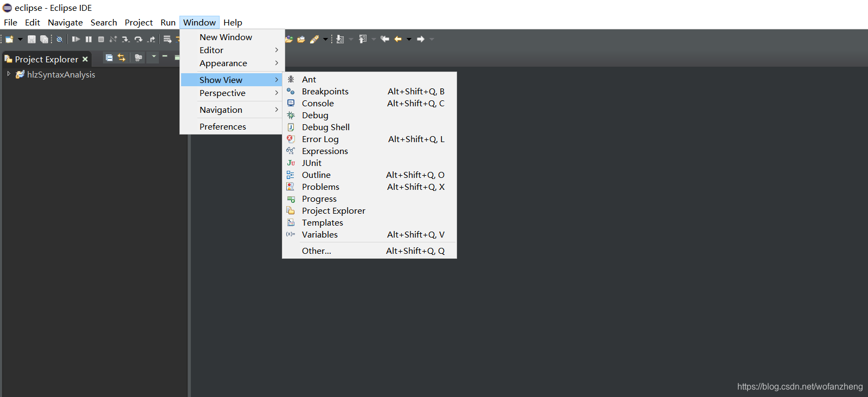Image resolution: width=868 pixels, height=397 pixels.
Task: Open the Help menu
Action: click(233, 23)
